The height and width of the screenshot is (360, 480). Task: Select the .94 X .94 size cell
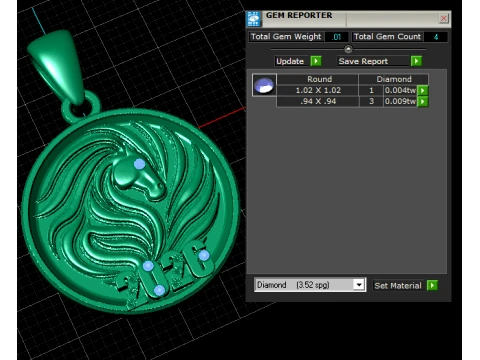(318, 101)
